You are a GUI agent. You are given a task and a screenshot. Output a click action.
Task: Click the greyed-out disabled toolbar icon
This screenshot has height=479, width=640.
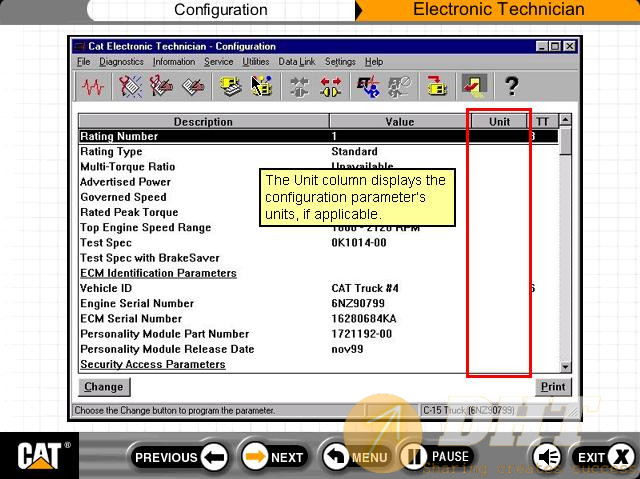click(x=399, y=86)
